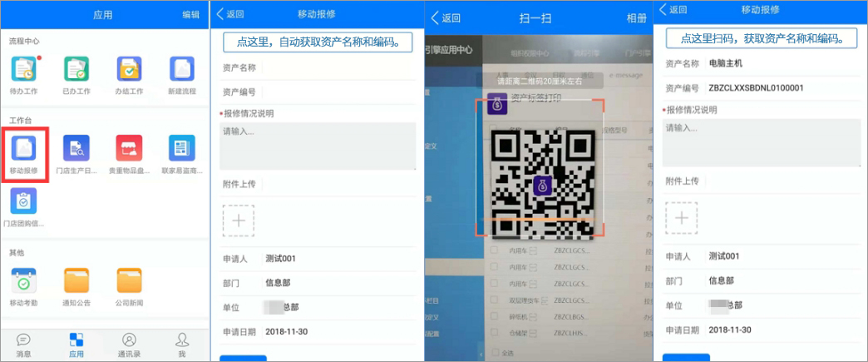This screenshot has height=362, width=868.
Task: Open the 公司新闻 folder icon
Action: pyautogui.click(x=129, y=280)
